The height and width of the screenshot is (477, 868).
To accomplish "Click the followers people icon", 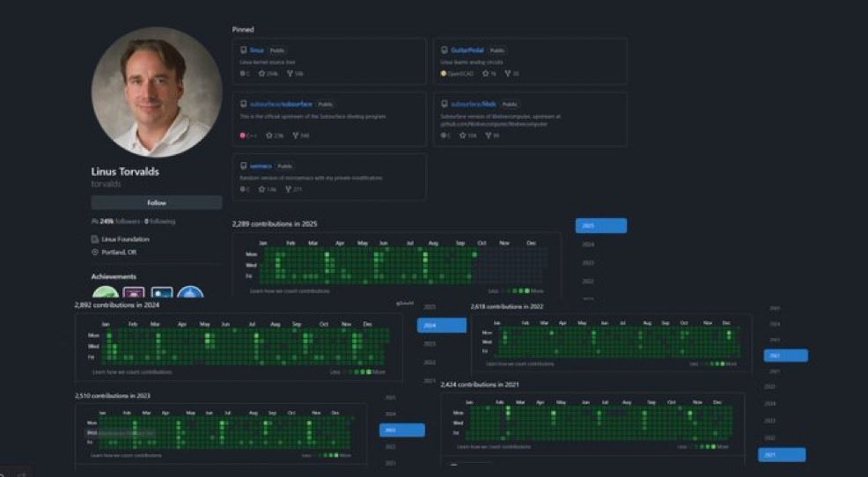I will click(x=94, y=222).
